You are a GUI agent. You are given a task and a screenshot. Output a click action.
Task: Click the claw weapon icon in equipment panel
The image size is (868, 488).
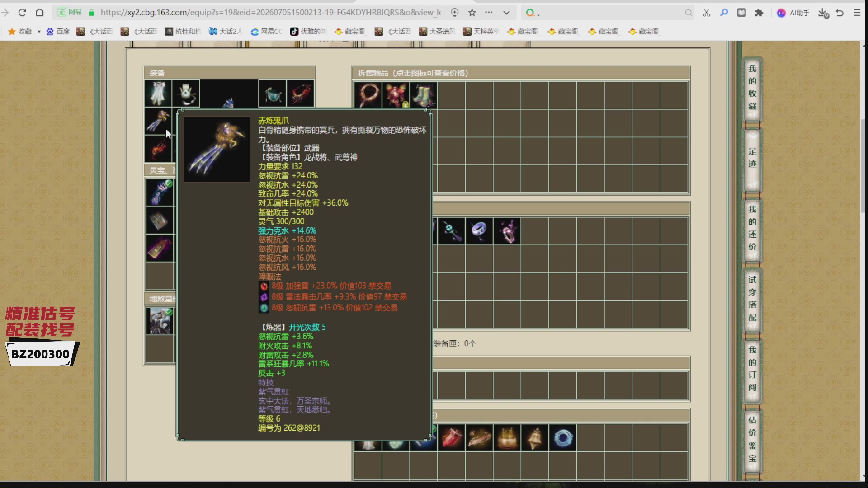tap(158, 121)
